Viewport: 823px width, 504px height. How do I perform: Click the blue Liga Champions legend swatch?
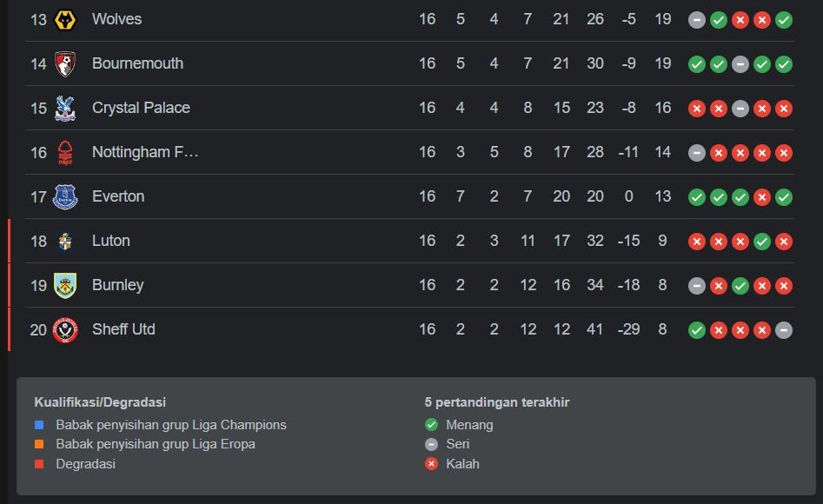pyautogui.click(x=39, y=425)
